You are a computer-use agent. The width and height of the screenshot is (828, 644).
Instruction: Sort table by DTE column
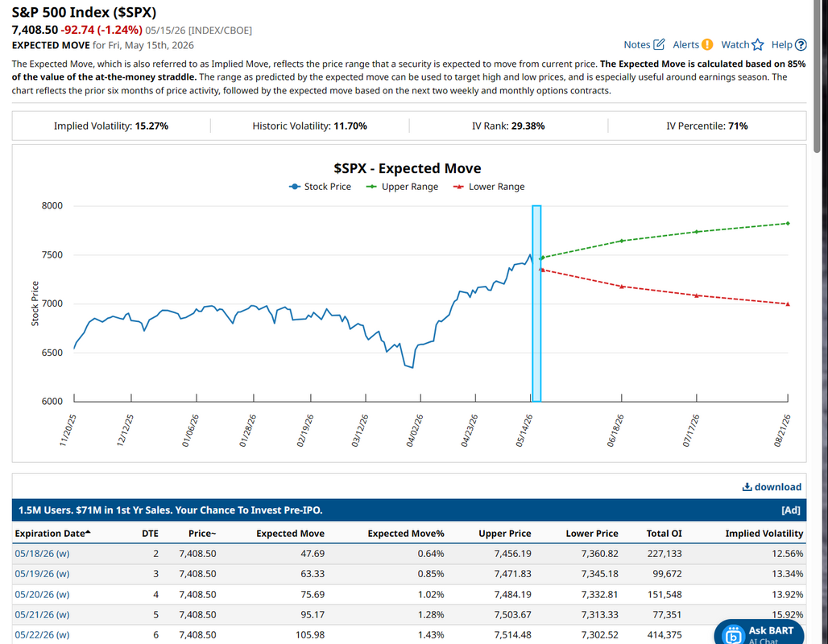150,533
